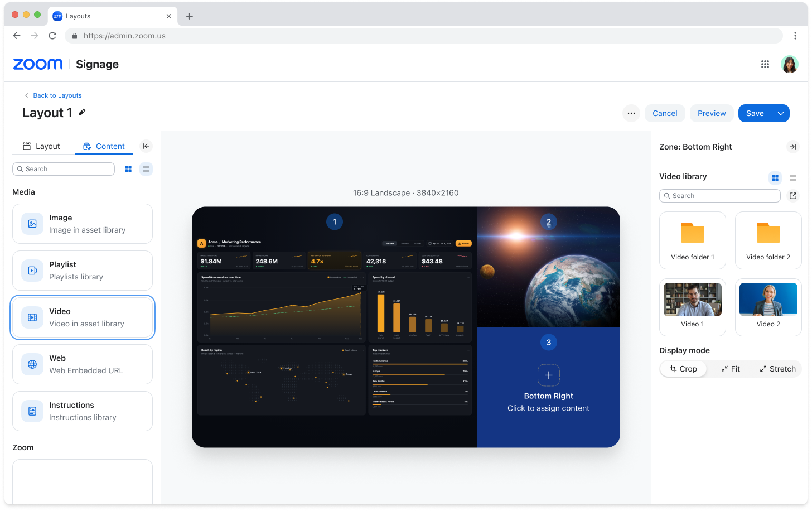Viewport: 812px width, 511px height.
Task: Expand the Save button dropdown arrow
Action: point(781,113)
